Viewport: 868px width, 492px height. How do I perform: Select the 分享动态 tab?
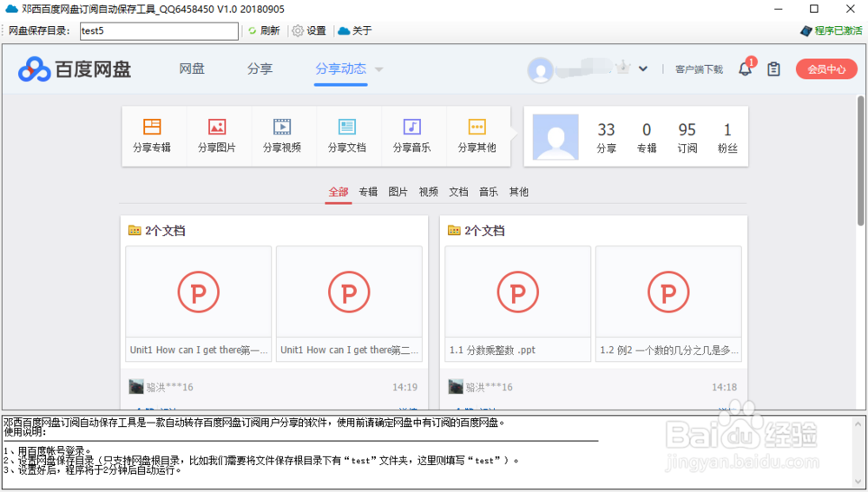point(340,69)
